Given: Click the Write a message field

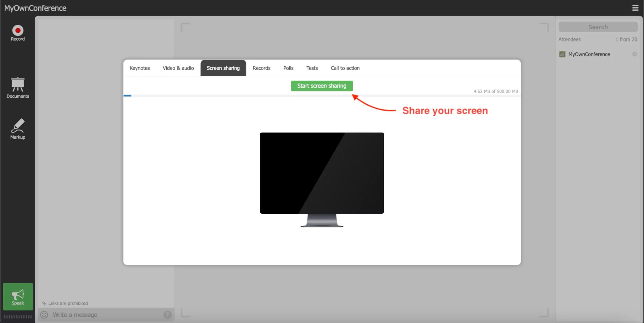Looking at the screenshot, I should 104,315.
